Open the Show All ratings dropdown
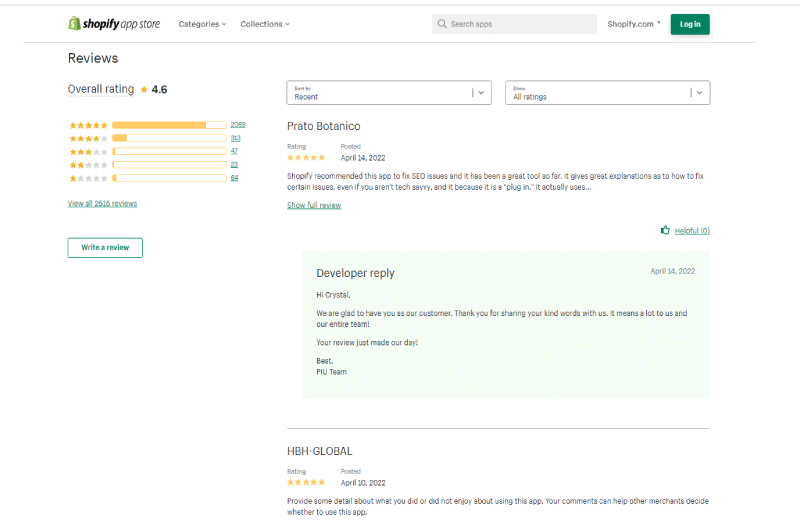The width and height of the screenshot is (800, 530). 607,93
